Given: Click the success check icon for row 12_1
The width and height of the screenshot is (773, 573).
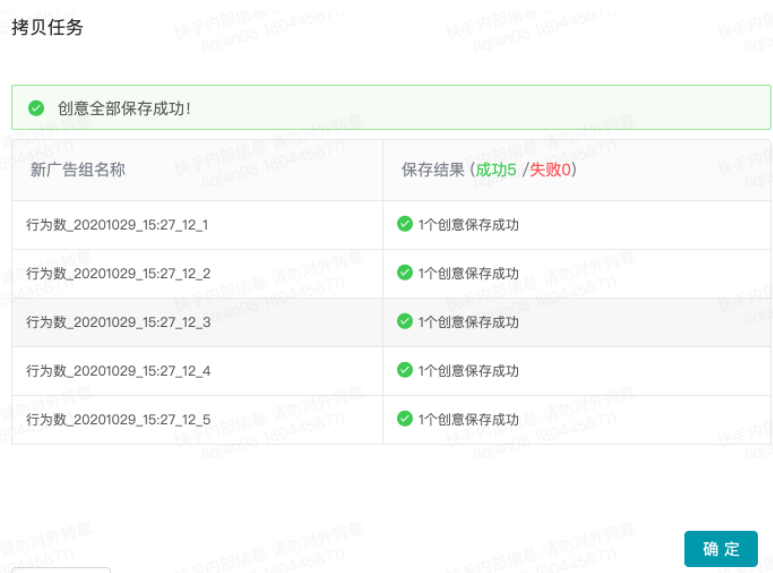Looking at the screenshot, I should coord(405,224).
